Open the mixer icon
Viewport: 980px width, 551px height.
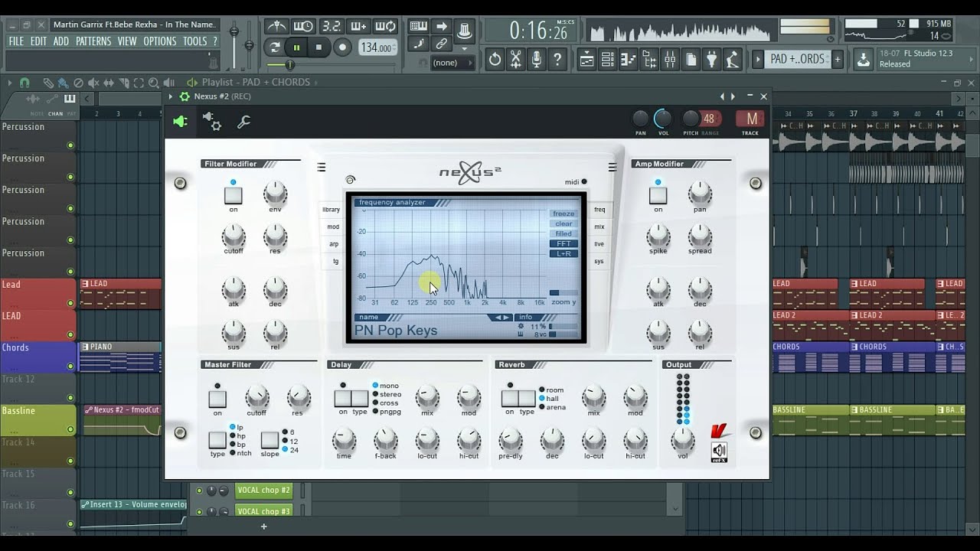click(670, 59)
